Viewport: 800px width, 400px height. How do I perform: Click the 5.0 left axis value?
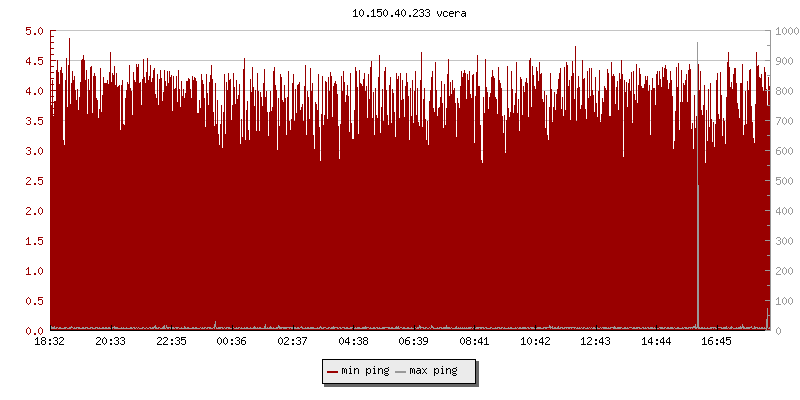pyautogui.click(x=34, y=31)
